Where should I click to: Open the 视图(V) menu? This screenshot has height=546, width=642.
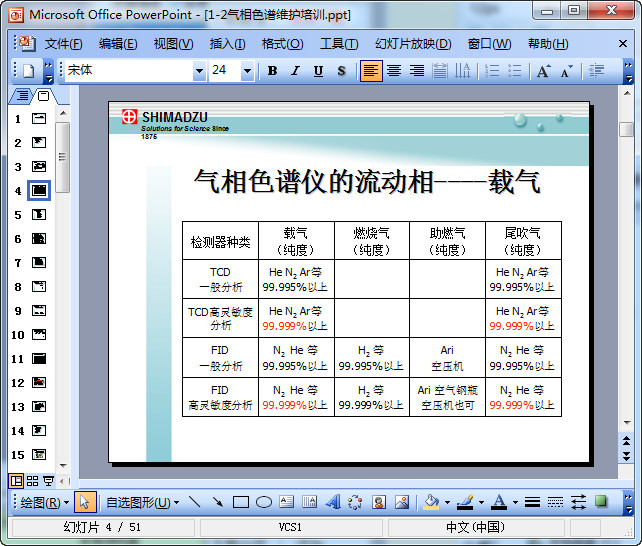click(173, 43)
